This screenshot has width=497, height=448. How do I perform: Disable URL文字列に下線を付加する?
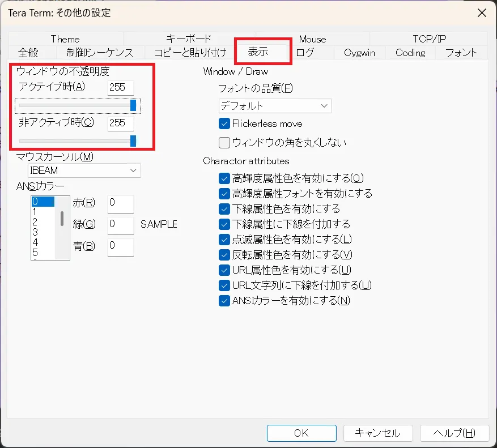pyautogui.click(x=225, y=285)
